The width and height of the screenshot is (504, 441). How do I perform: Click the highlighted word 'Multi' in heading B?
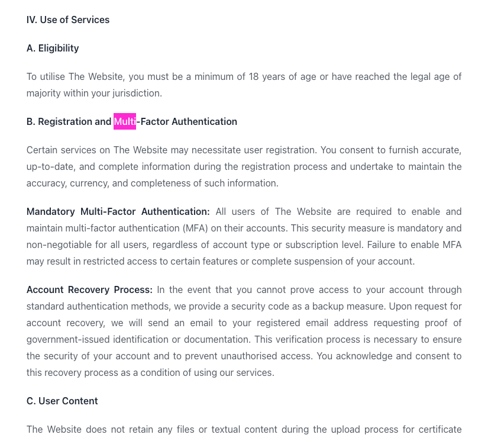(125, 121)
